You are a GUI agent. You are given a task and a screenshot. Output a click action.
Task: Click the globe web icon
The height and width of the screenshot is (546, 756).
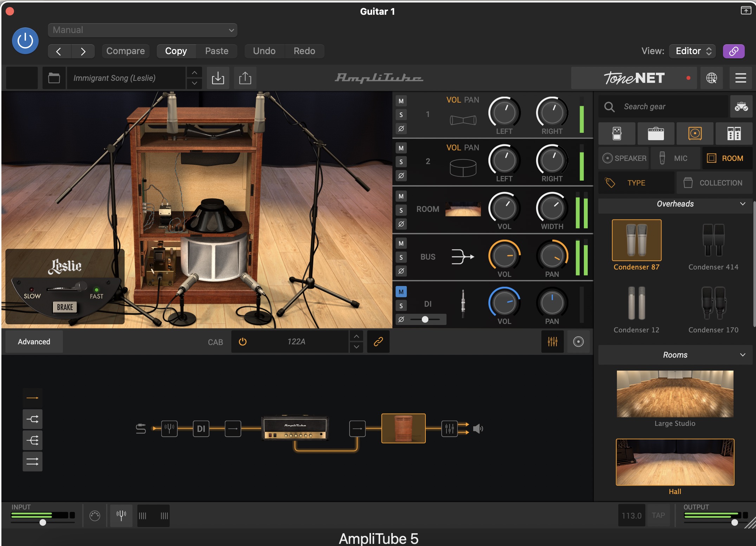[x=711, y=78]
